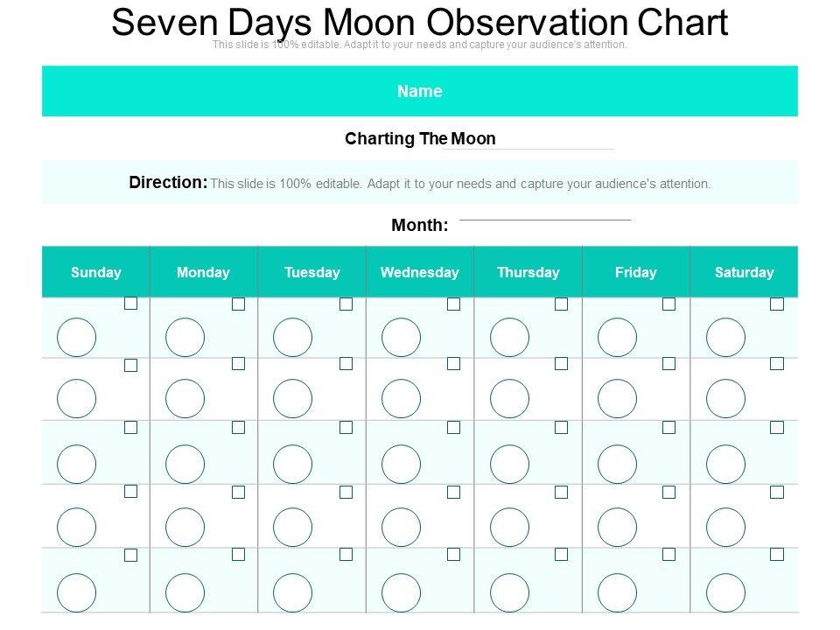Select the moon circle in Friday's fourth row
This screenshot has width=840, height=630.
click(617, 527)
